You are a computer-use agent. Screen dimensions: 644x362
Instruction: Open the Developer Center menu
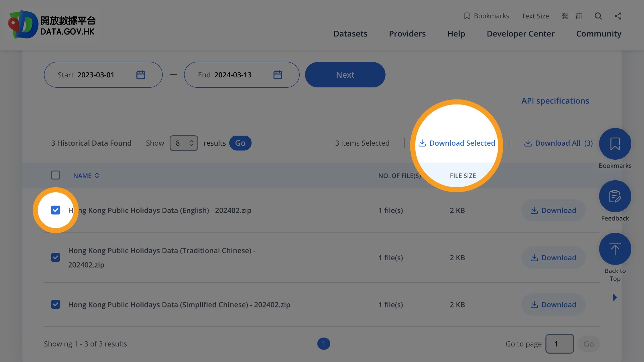click(x=521, y=34)
